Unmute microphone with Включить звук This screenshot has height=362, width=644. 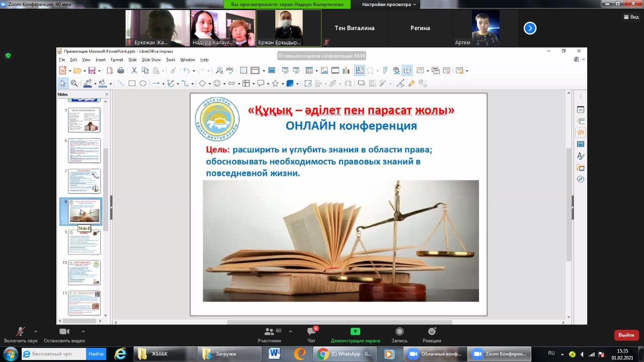(21, 335)
